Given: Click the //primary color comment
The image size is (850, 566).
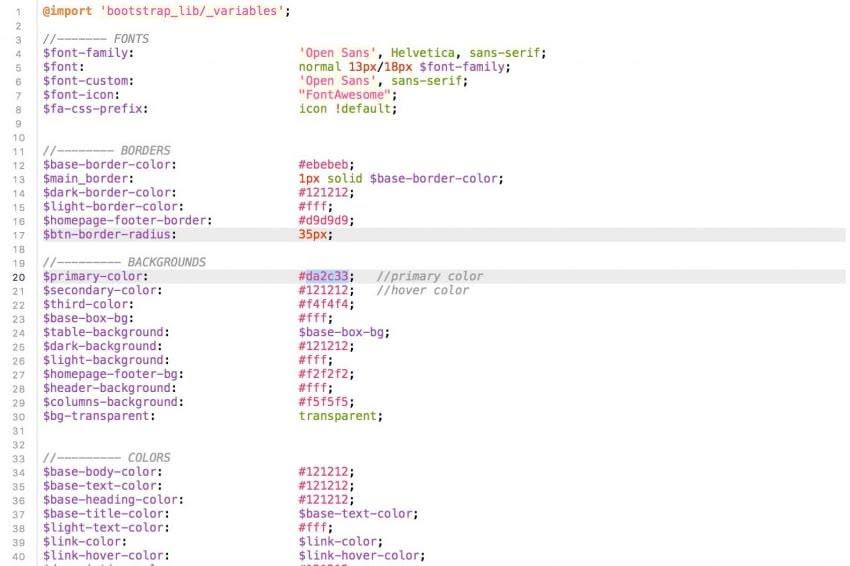Looking at the screenshot, I should point(429,276).
